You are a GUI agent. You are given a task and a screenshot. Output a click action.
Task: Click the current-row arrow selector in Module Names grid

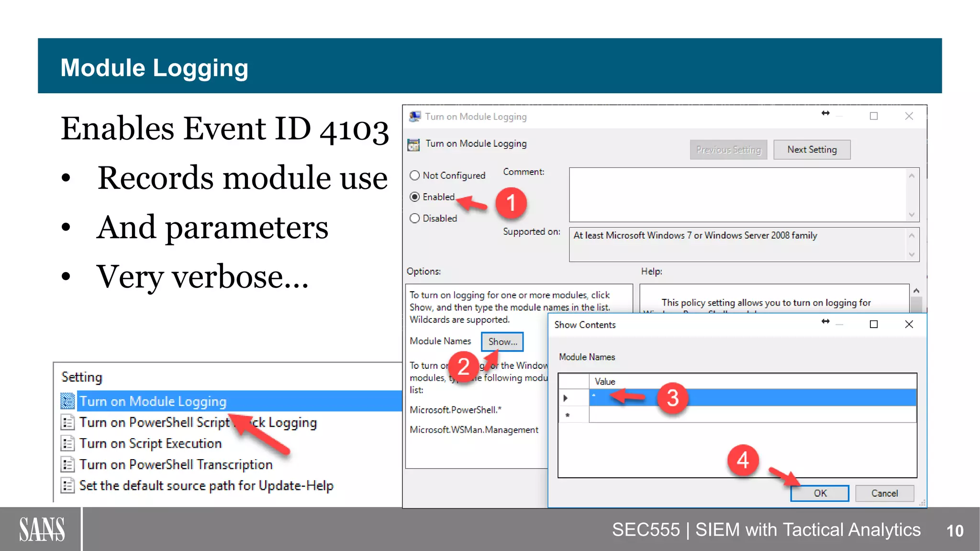(573, 397)
